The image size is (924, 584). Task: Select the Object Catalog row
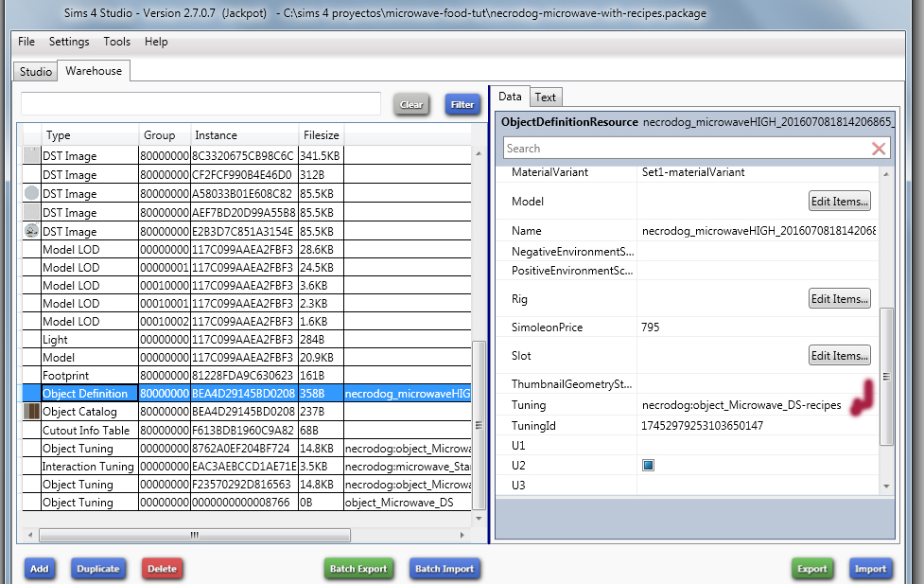(247, 412)
